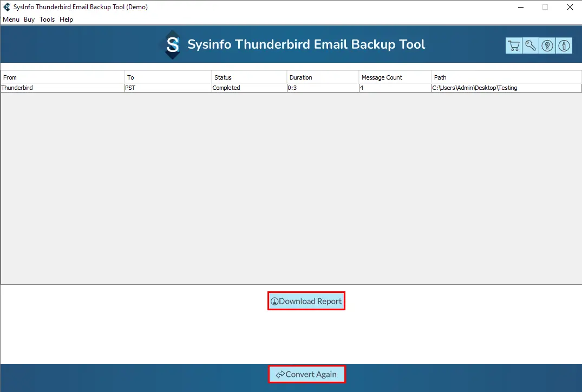
Task: Open activation via the key icon
Action: [x=531, y=45]
